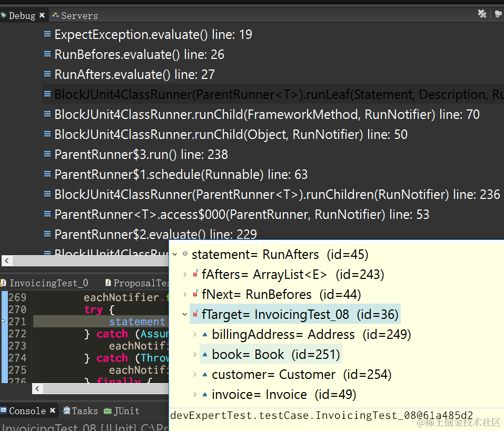This screenshot has width=504, height=431.
Task: Select ParentRunner<T>.access$000 line: 53 frame
Action: coord(242,215)
